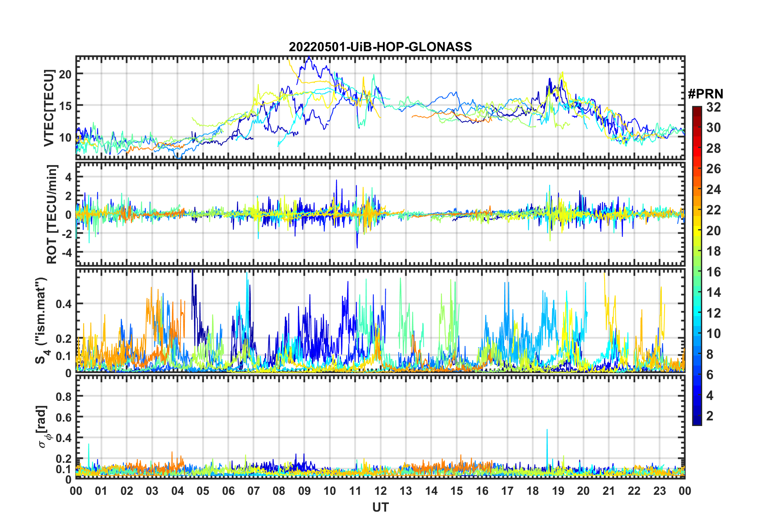
Task: Click colorbar tick label 6
Action: [x=710, y=375]
